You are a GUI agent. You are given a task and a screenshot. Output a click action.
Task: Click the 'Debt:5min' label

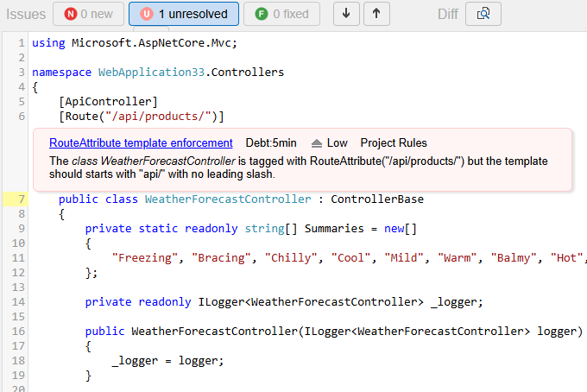pos(271,143)
